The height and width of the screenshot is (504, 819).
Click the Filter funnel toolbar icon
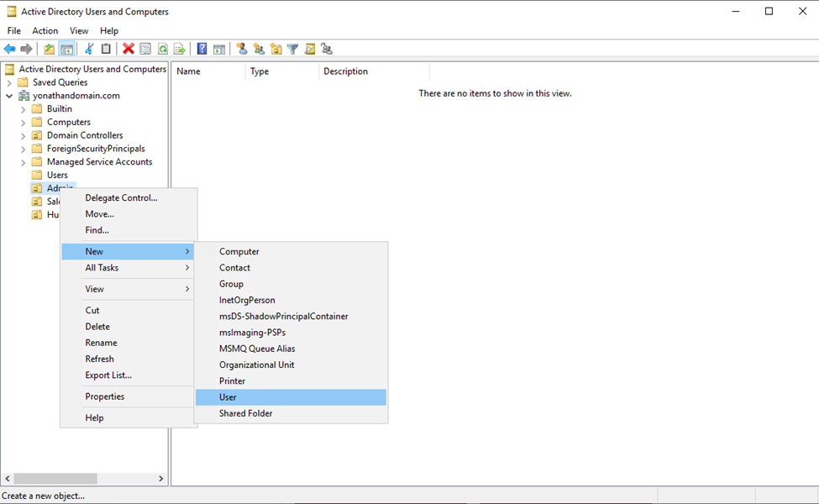[x=292, y=49]
